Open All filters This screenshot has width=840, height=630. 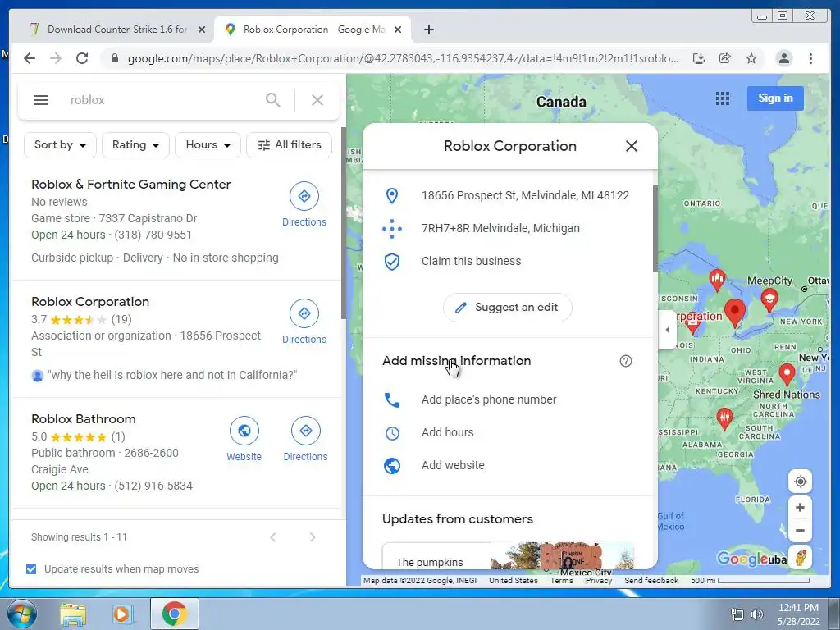tap(290, 145)
